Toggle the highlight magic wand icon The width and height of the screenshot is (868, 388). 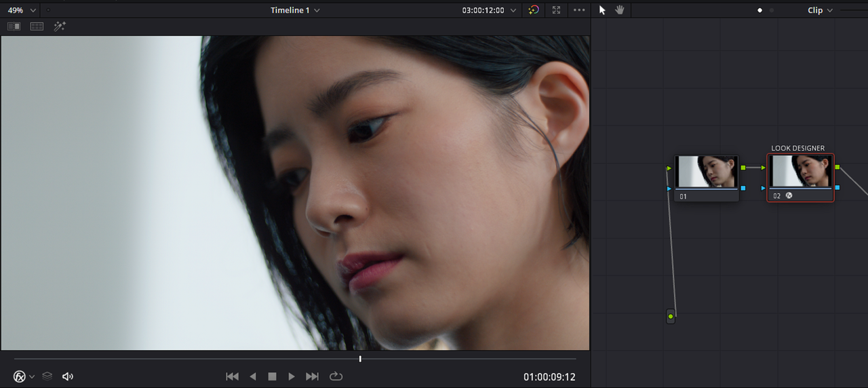pos(60,26)
